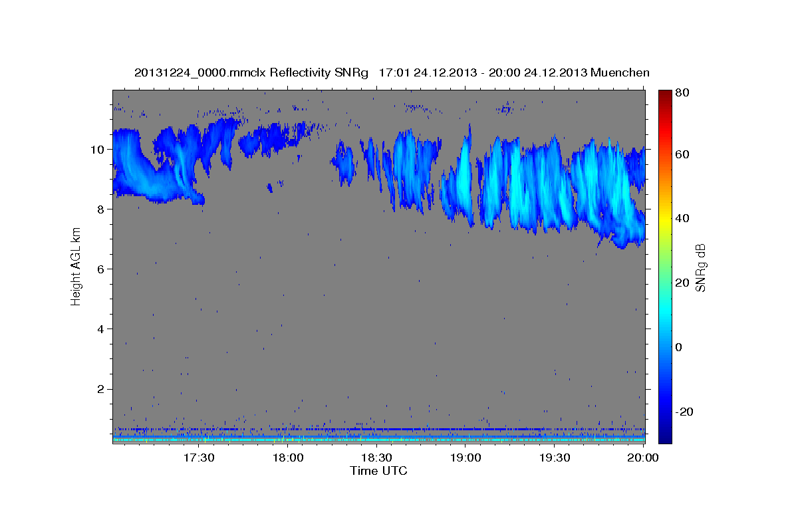
Task: Click the 'Time UTC' axis label
Action: click(x=378, y=471)
